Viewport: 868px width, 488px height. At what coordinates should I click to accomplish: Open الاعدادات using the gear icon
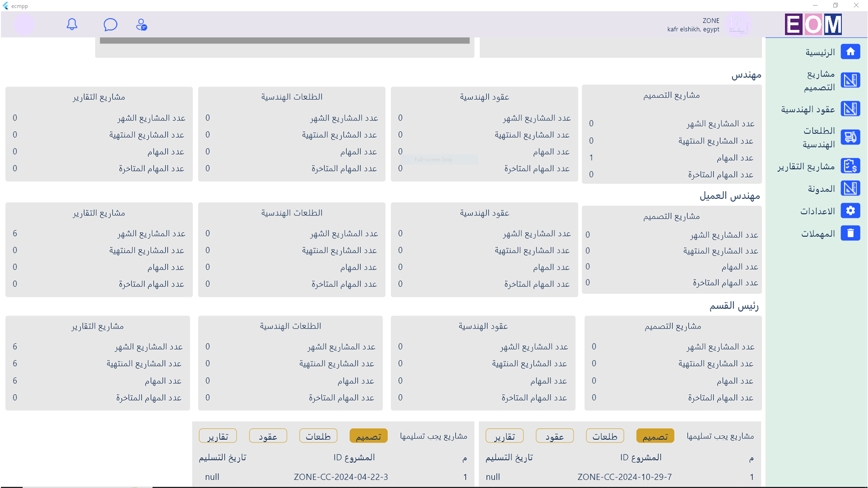(x=850, y=211)
